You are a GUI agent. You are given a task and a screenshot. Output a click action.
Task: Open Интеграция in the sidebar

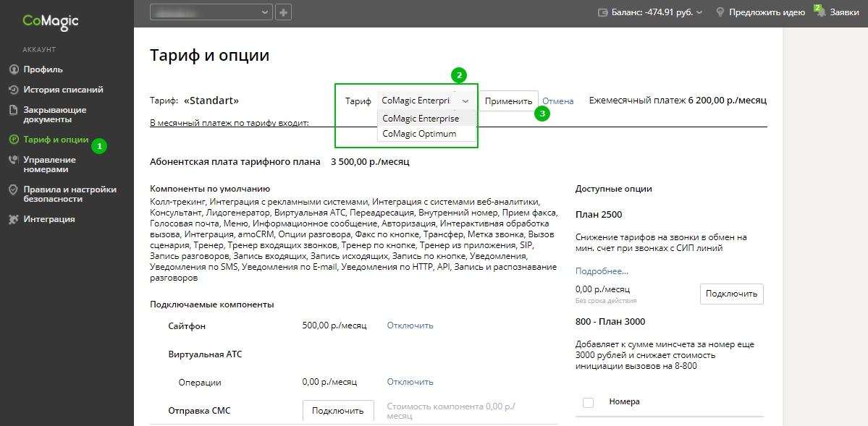[x=49, y=219]
